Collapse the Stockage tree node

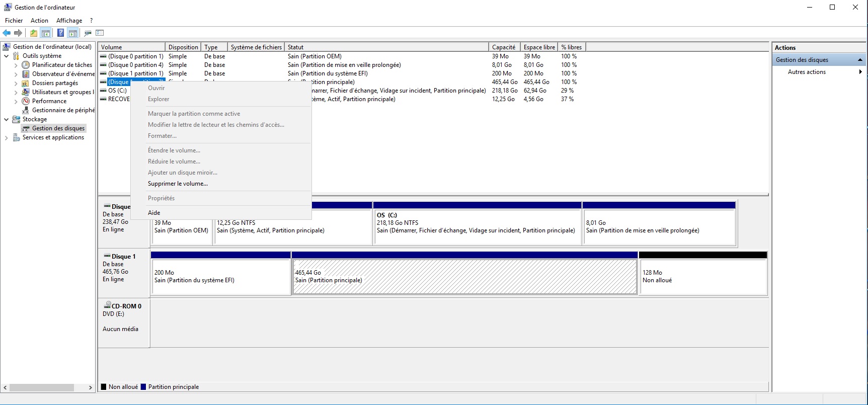[x=7, y=119]
